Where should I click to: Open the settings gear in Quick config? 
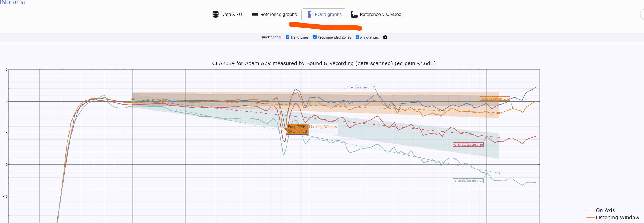click(385, 37)
